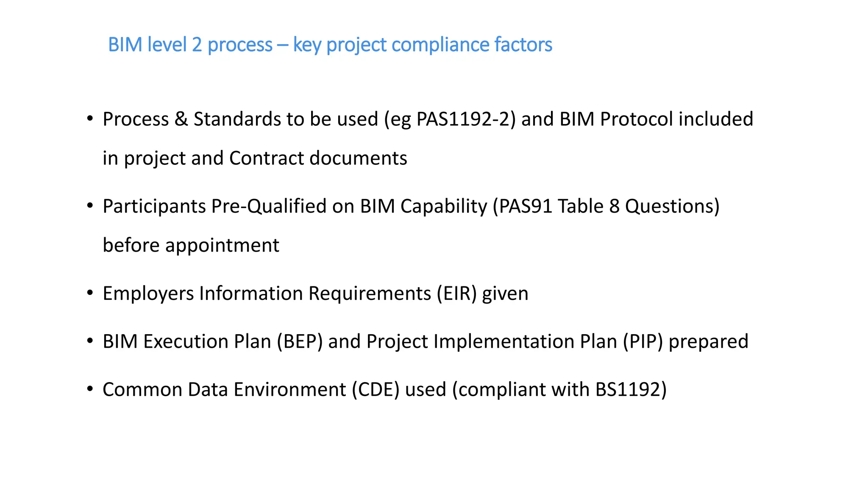Click the 'Common Data Environment' bullet text
868x488 pixels.
pyautogui.click(x=224, y=390)
